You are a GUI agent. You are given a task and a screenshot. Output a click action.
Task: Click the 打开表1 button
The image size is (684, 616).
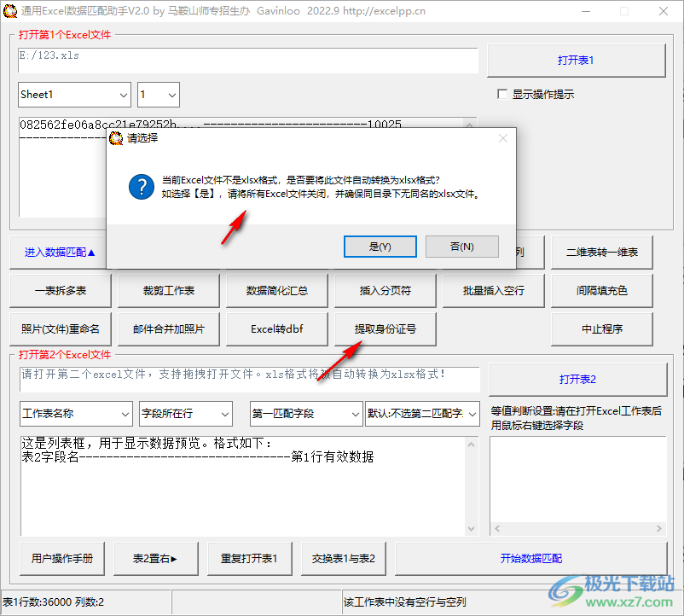pos(576,61)
